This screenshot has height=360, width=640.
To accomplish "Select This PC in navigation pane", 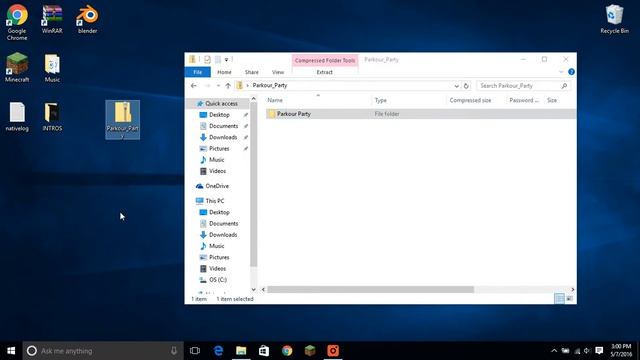I will [215, 201].
